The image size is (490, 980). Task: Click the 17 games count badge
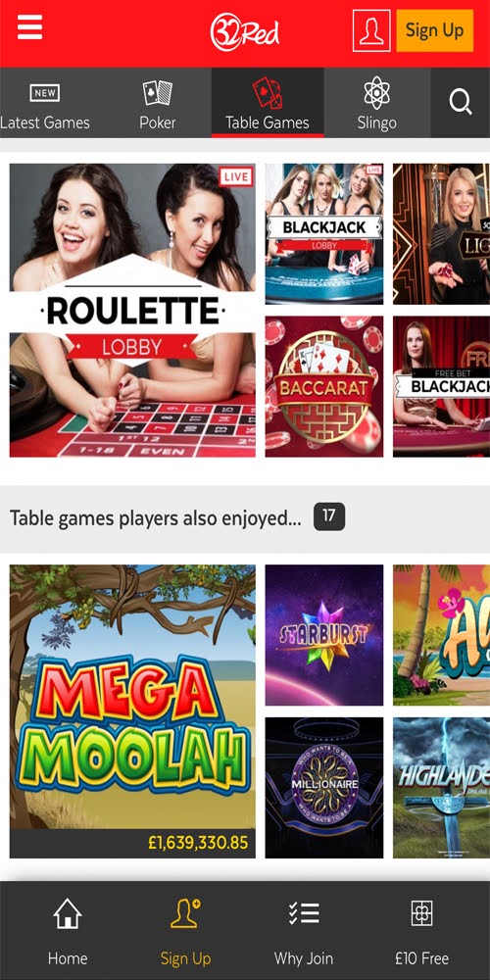click(329, 516)
